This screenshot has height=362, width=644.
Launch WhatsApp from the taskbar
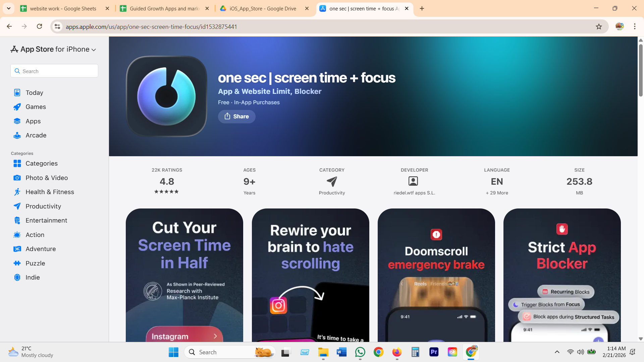(360, 352)
